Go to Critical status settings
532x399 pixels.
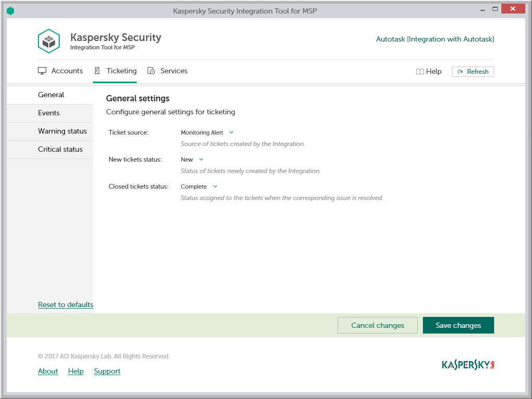point(60,149)
